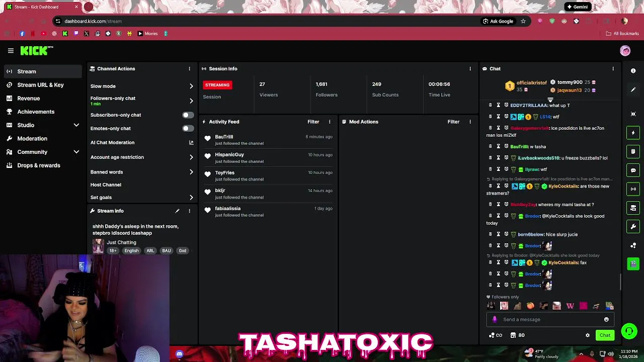Open the profile avatar in Kick header
This screenshot has height=362, width=644.
point(625,51)
